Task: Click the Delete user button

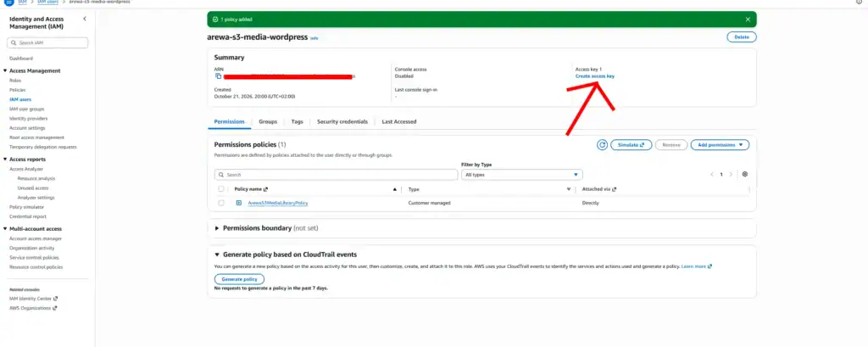Action: (x=741, y=37)
